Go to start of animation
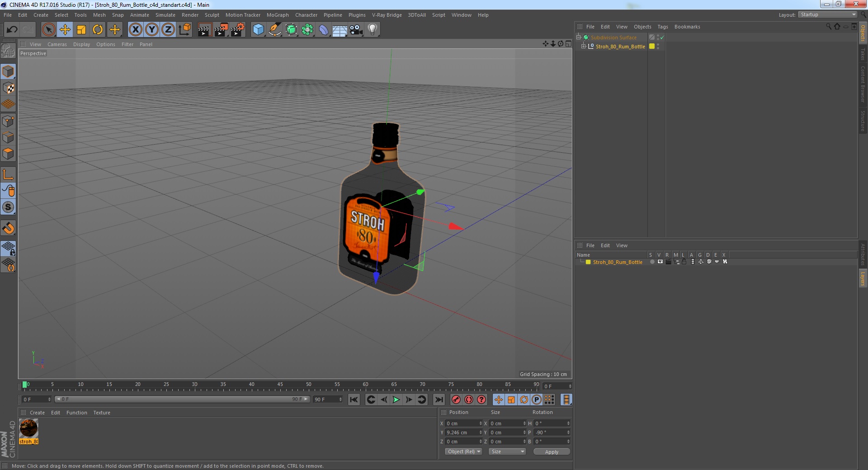 (354, 399)
